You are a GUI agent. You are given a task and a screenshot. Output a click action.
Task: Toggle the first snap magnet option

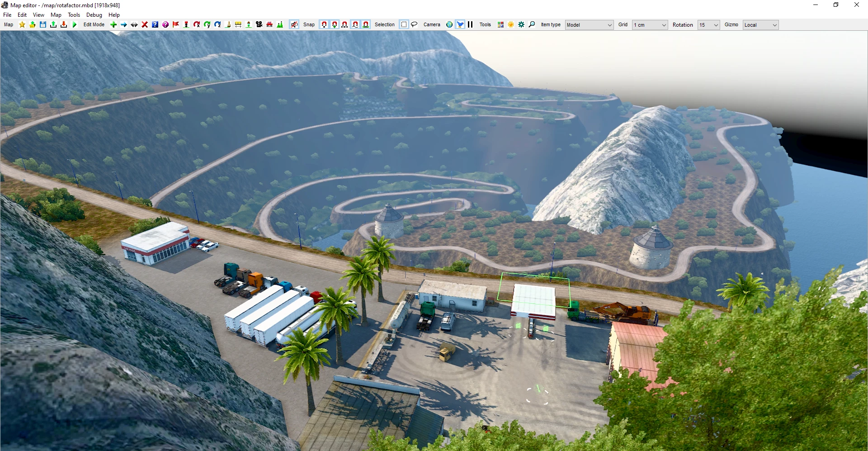324,24
